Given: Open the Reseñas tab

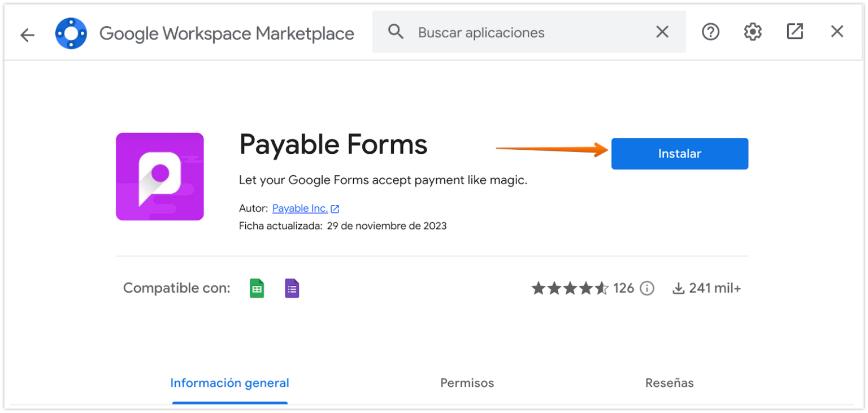Looking at the screenshot, I should (x=670, y=382).
